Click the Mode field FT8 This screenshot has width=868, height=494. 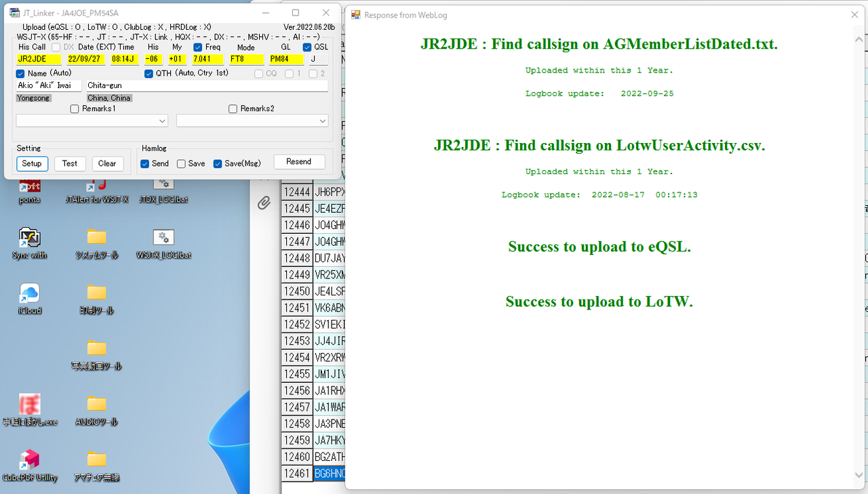(246, 59)
